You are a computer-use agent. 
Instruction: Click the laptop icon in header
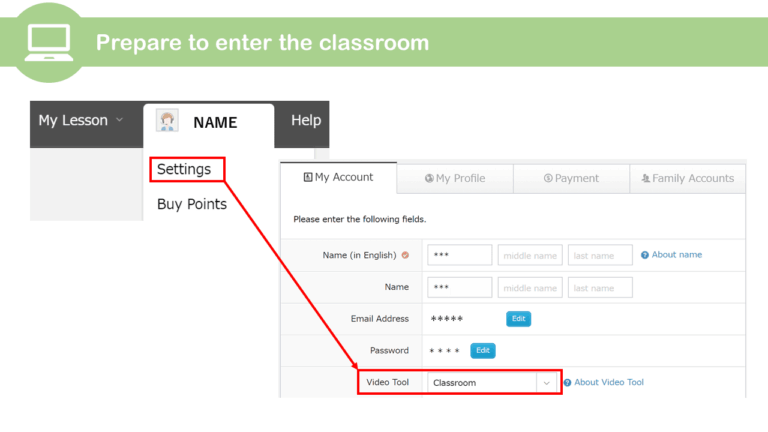click(x=47, y=41)
